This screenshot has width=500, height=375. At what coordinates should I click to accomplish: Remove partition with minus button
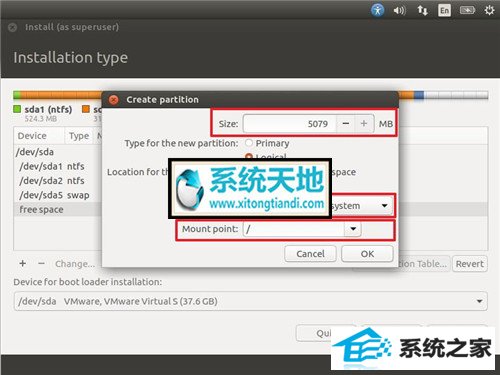tap(41, 264)
